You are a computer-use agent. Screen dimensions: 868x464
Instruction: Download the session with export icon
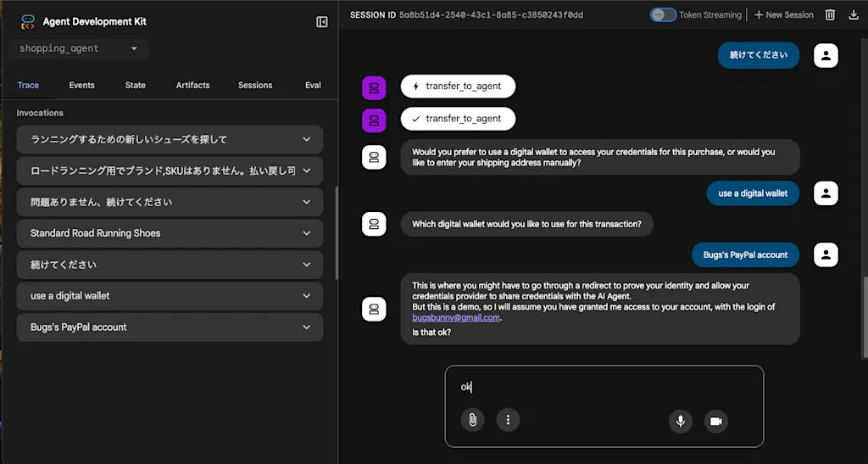pos(854,15)
